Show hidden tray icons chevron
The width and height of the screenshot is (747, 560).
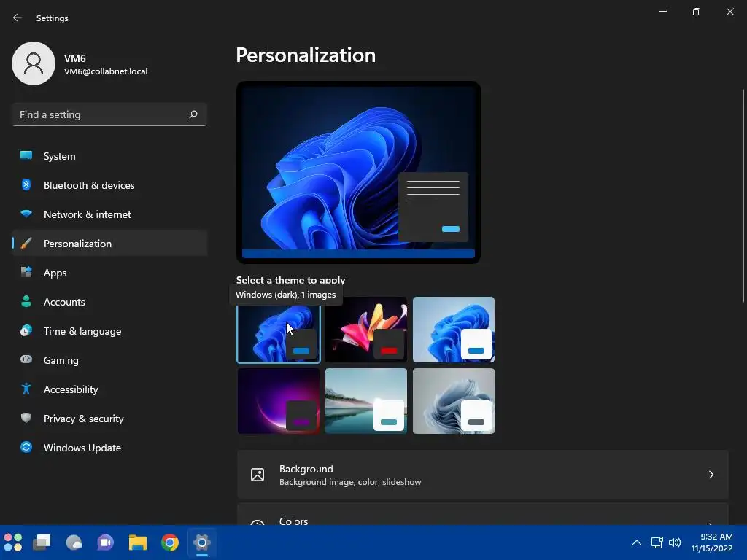click(636, 542)
